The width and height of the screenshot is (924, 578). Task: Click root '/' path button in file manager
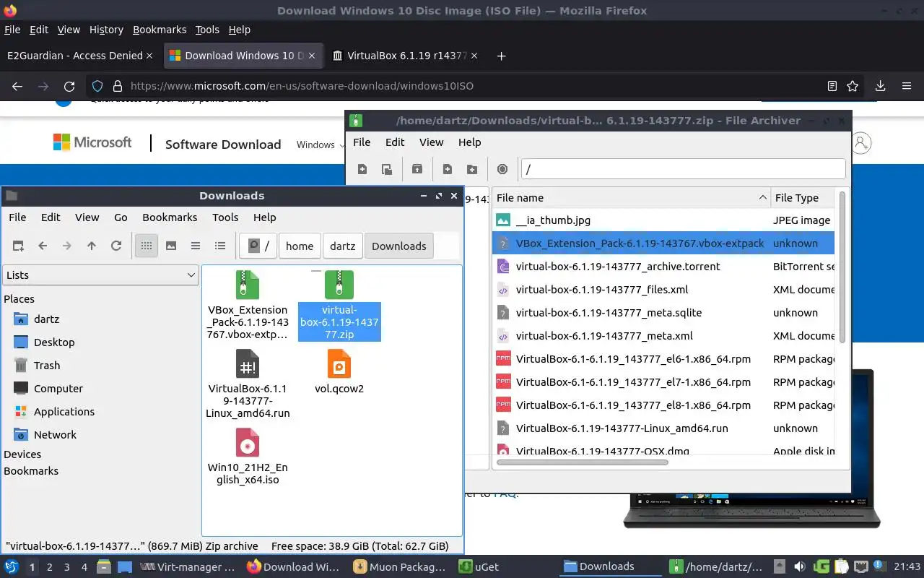click(259, 246)
